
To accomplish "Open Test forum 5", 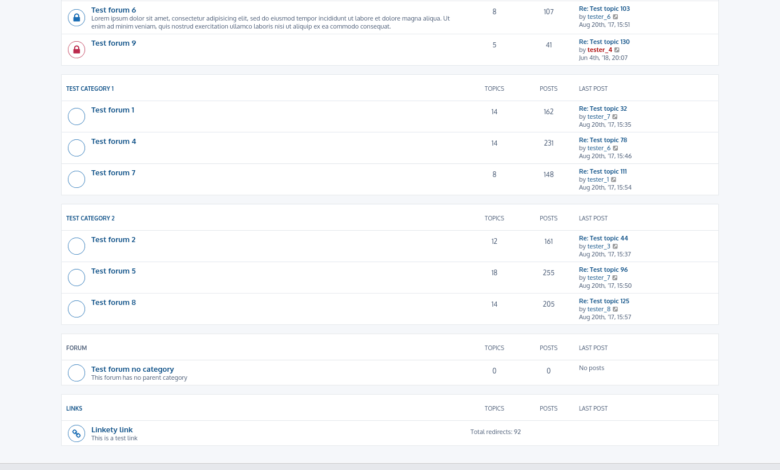I will [113, 271].
